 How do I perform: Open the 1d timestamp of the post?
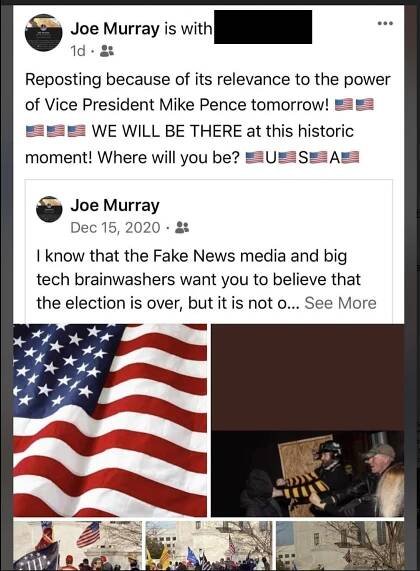pyautogui.click(x=78, y=51)
